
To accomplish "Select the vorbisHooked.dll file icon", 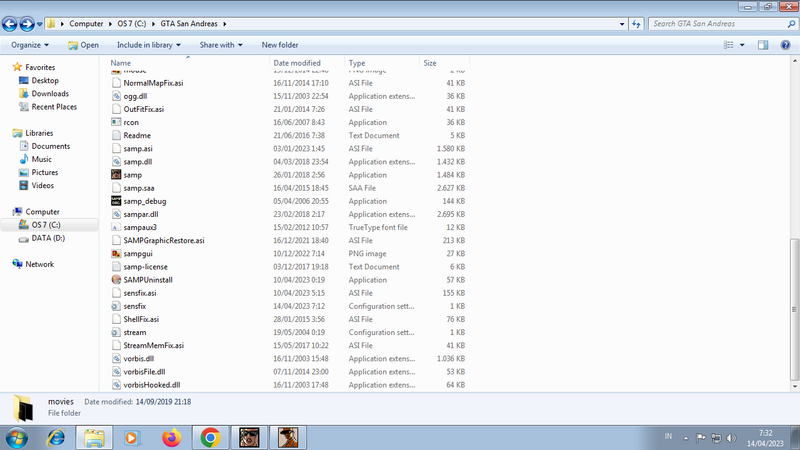I will click(116, 385).
